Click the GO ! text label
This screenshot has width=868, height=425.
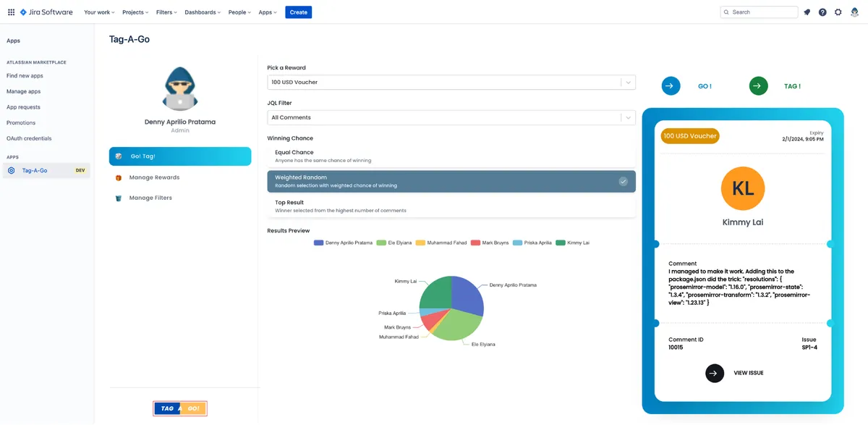coord(705,86)
